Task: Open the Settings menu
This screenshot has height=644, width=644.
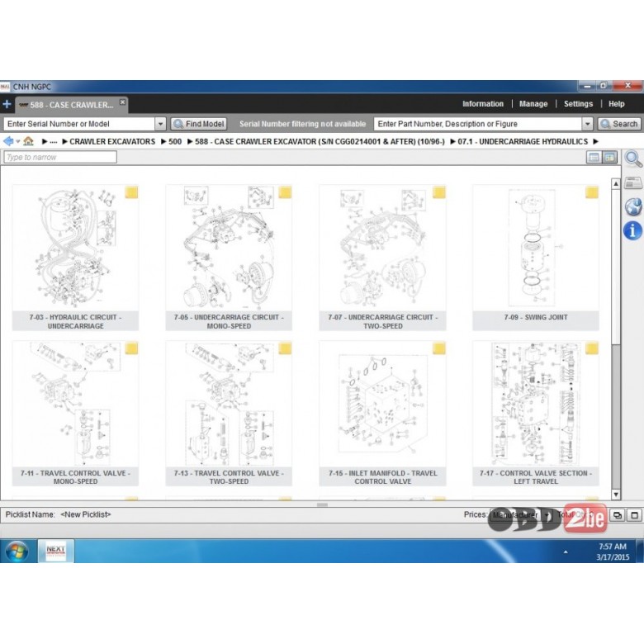Action: pos(578,104)
